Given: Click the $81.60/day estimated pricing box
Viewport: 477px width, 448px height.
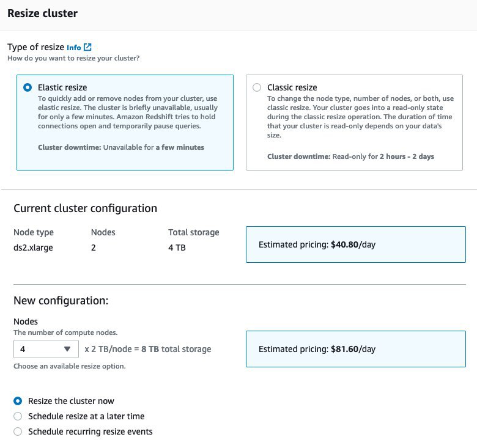Looking at the screenshot, I should click(355, 349).
